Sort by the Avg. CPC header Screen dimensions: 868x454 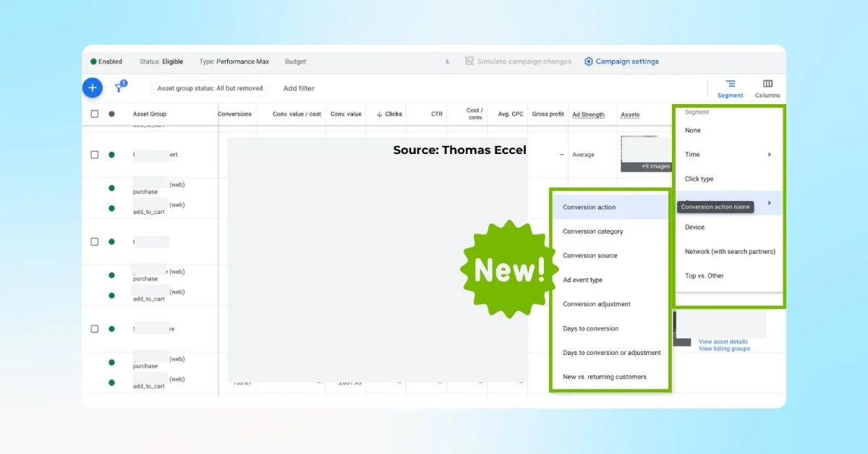[x=510, y=114]
